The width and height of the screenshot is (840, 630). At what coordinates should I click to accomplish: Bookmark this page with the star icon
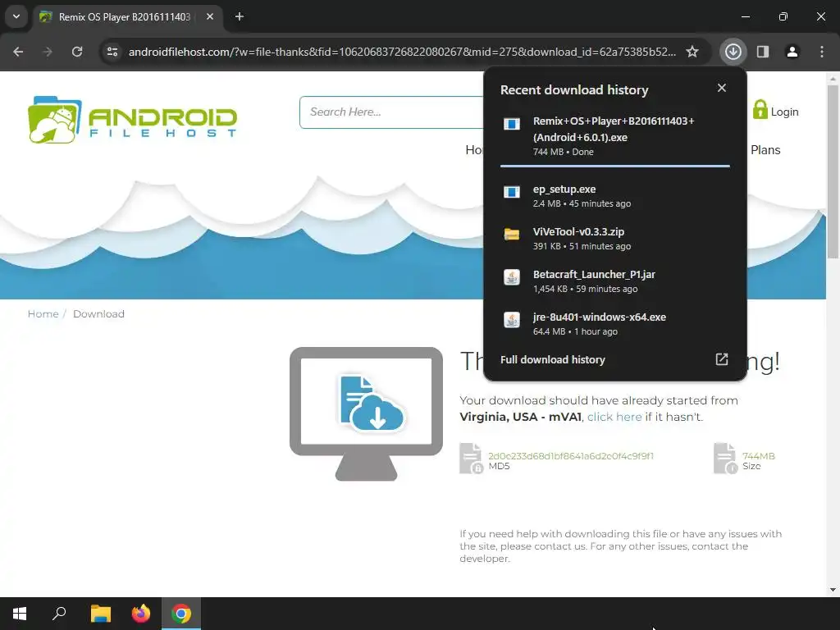[x=692, y=52]
